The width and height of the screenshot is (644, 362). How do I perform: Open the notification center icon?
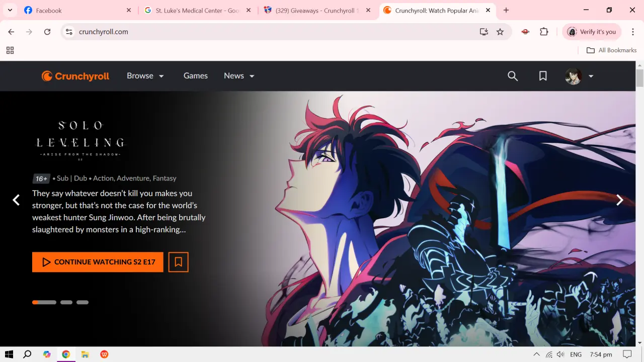click(627, 354)
